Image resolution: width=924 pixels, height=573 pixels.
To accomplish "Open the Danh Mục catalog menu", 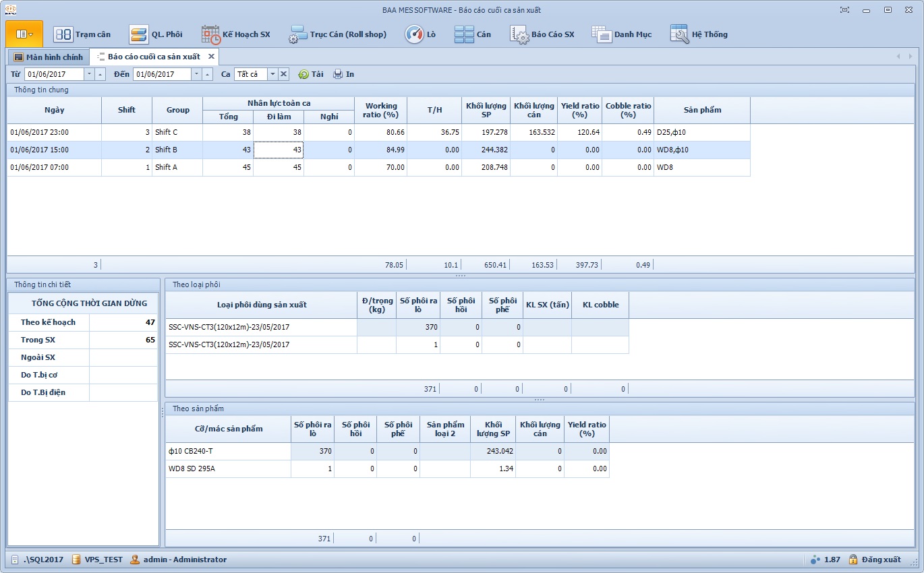I will 621,34.
